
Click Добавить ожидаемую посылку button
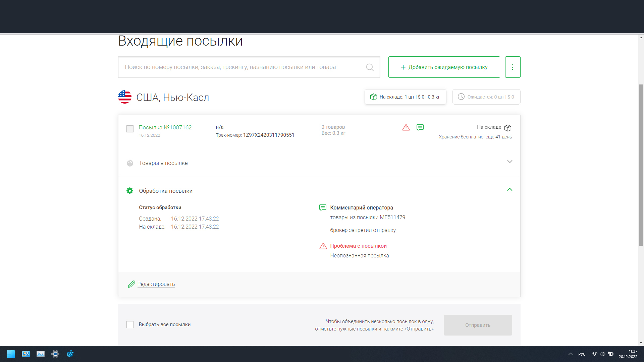pos(444,67)
